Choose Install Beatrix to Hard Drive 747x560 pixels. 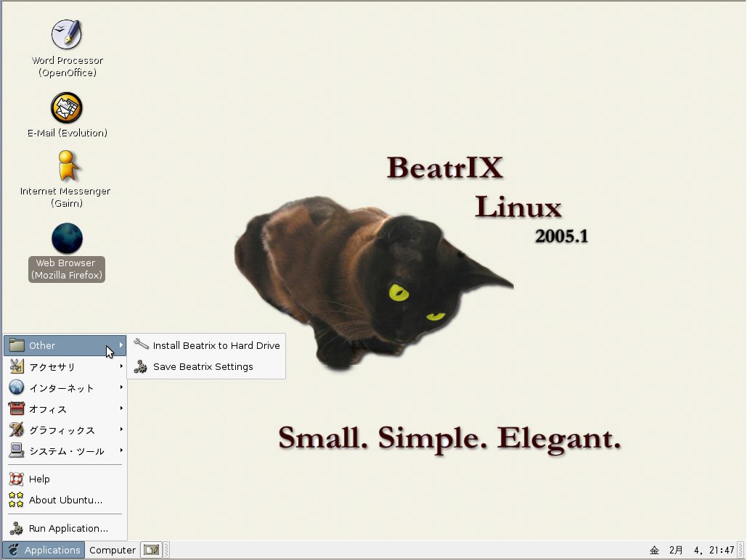(206, 345)
